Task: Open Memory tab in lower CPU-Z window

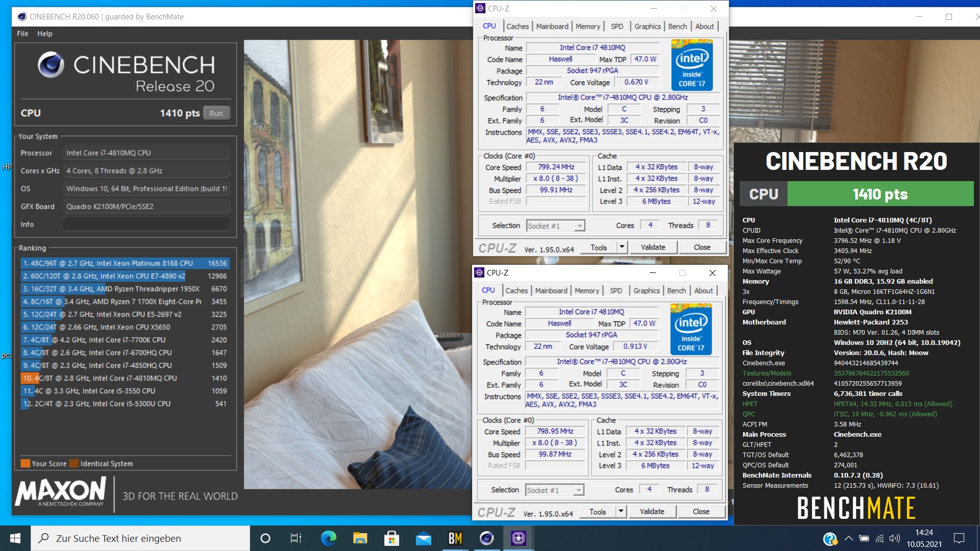Action: point(587,291)
